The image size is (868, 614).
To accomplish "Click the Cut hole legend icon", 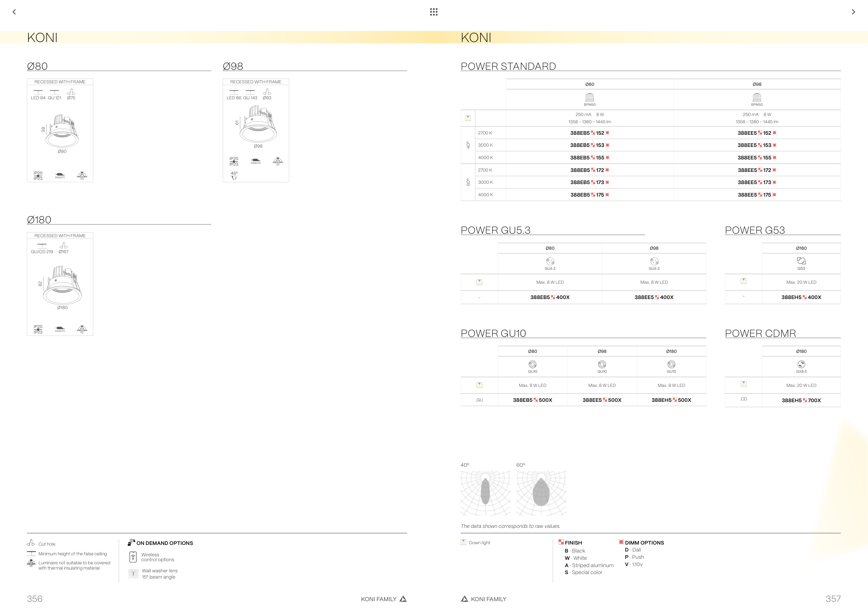I will (31, 543).
